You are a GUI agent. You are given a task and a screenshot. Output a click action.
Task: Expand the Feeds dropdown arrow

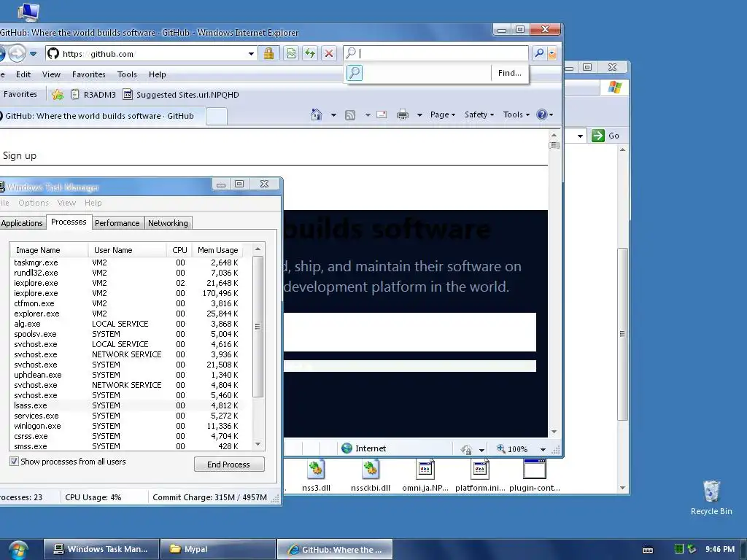click(368, 114)
